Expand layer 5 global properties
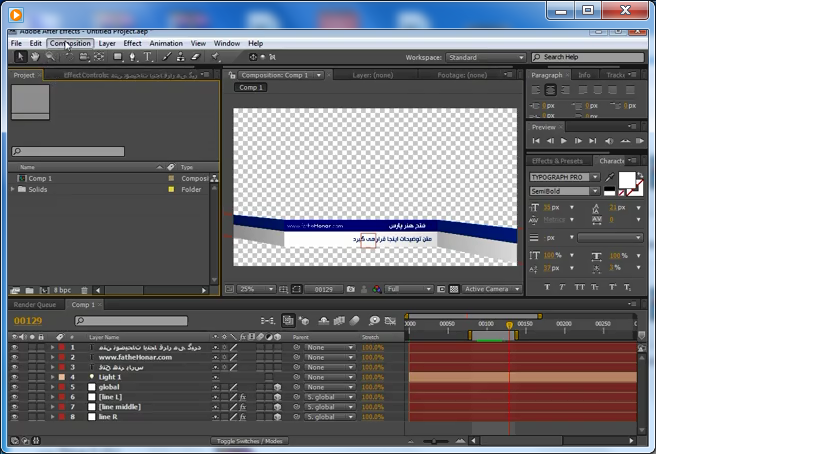Image resolution: width=819 pixels, height=460 pixels. click(x=52, y=387)
